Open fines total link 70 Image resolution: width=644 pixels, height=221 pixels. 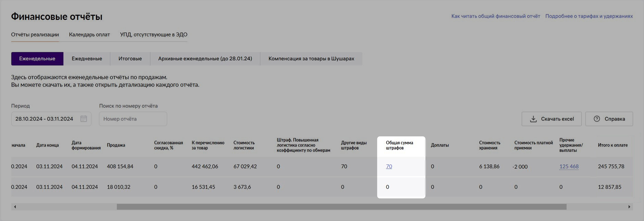click(389, 167)
